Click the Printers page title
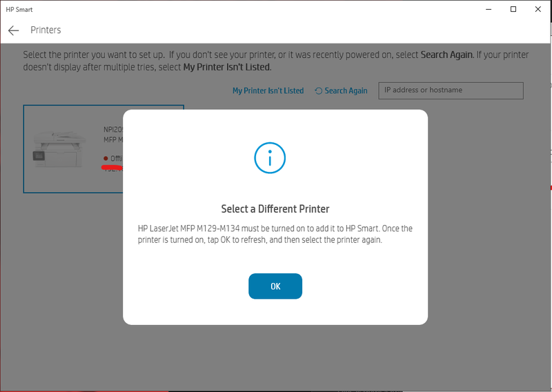552x392 pixels. click(46, 30)
